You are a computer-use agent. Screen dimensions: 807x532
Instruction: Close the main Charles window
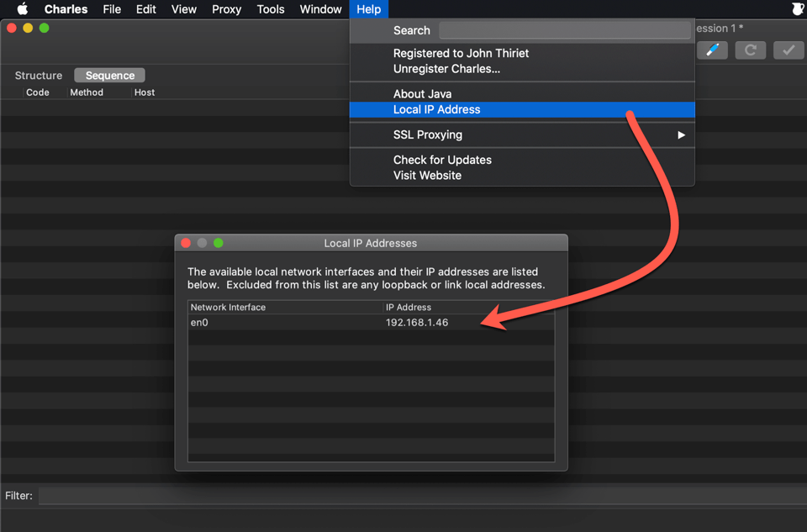11,28
